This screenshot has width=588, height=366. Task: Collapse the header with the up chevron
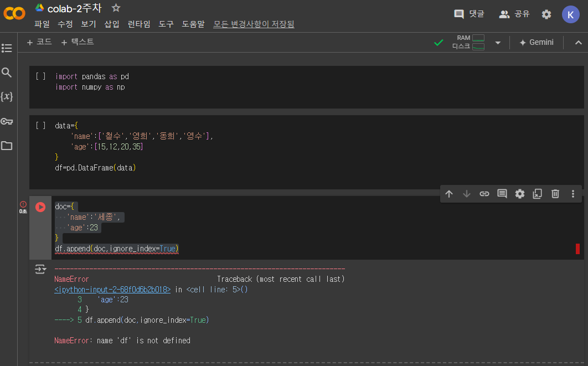tap(578, 43)
